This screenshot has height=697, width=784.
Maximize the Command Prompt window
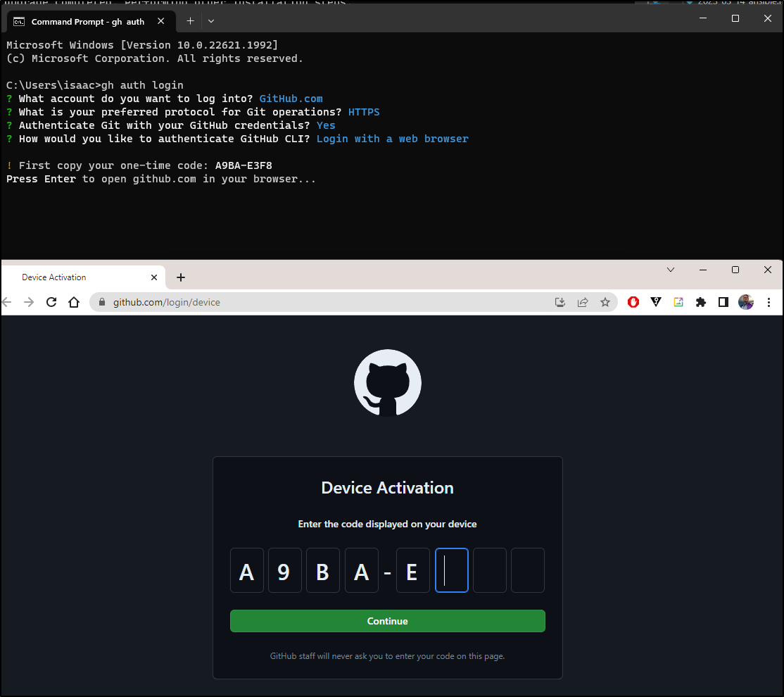point(735,18)
